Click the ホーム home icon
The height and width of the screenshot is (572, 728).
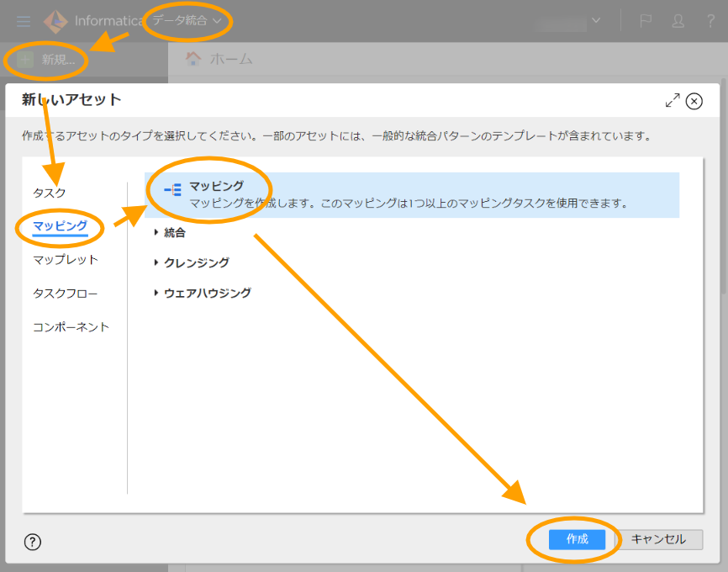coord(193,59)
